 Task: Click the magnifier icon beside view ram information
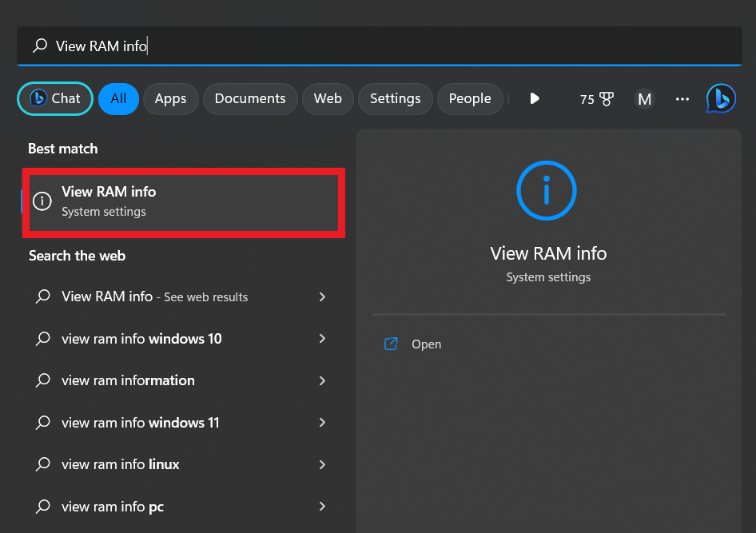point(42,380)
